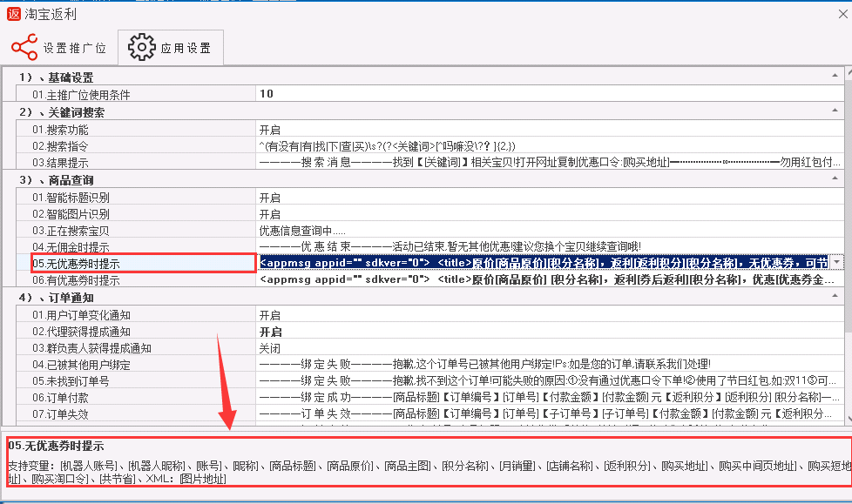Edit the value 10 for 主推广位使用条件
The height and width of the screenshot is (504, 852).
point(550,94)
